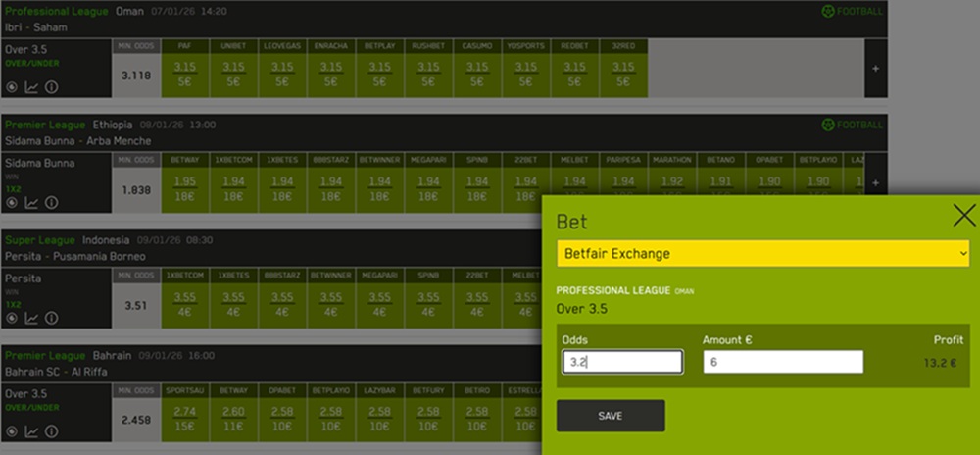Click the circle icon under Sidama Bunna
Viewport: 980px width, 455px height.
pos(11,203)
